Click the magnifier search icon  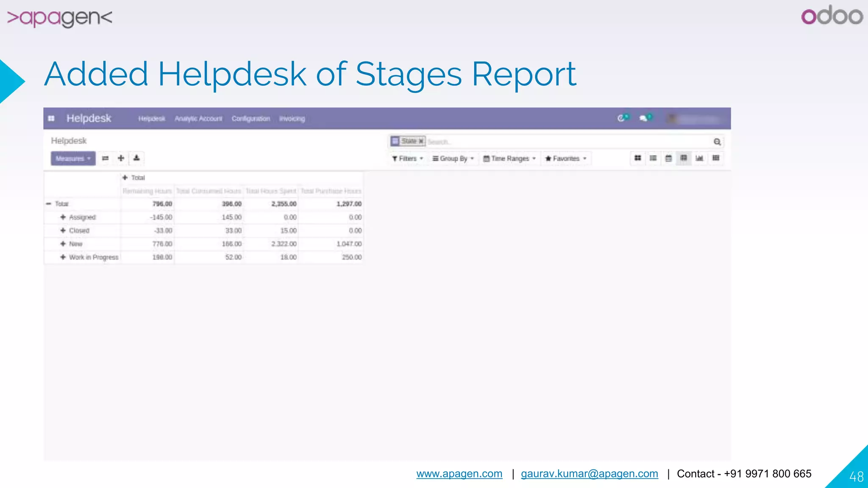click(x=717, y=141)
